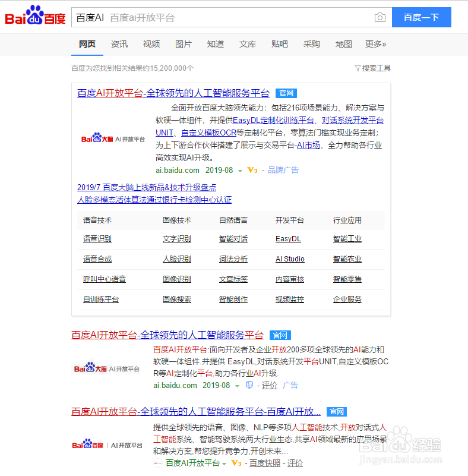Open the 企业服务 link
This screenshot has height=476, width=468.
tap(347, 300)
